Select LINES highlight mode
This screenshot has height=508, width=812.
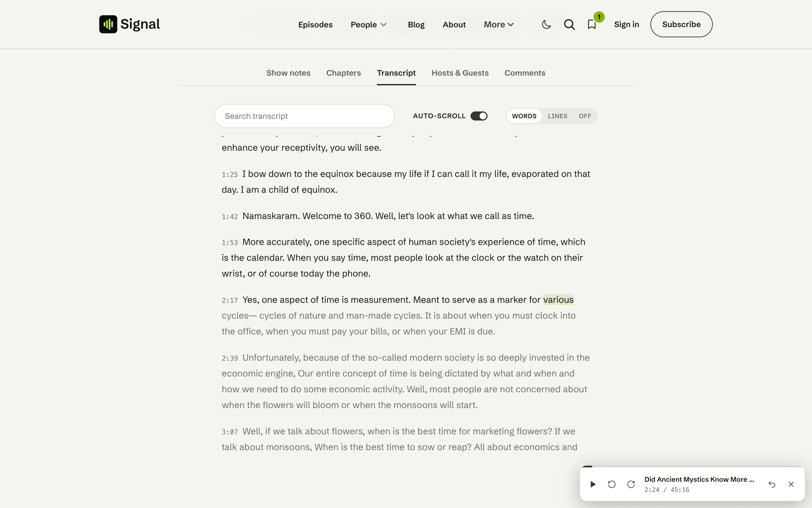click(557, 116)
